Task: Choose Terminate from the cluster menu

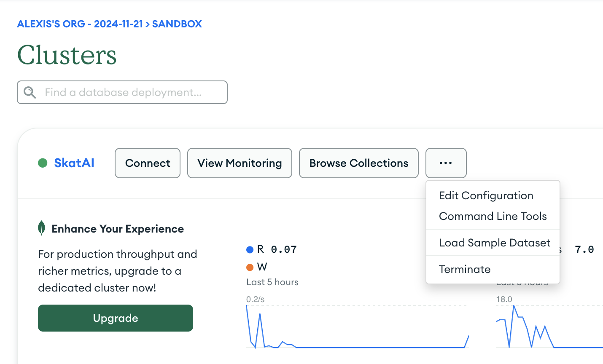Action: 465,269
